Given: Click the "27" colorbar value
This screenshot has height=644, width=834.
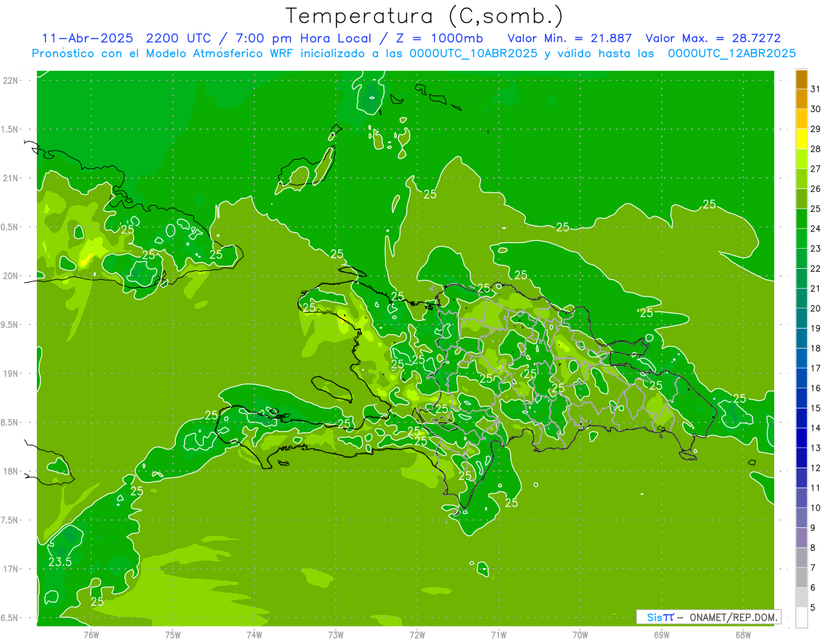Looking at the screenshot, I should pyautogui.click(x=816, y=168).
